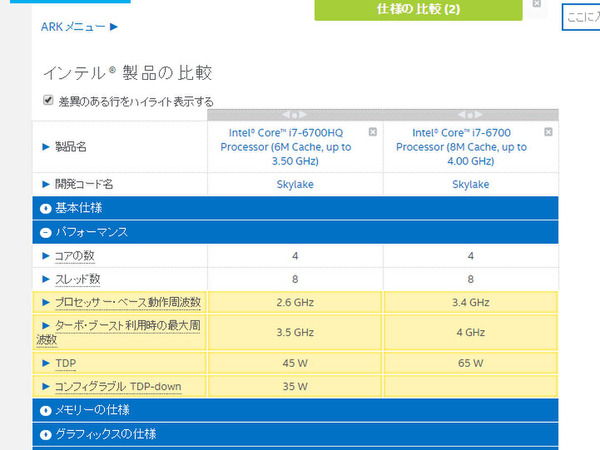Select the 65 W TDP cell
600x450 pixels.
[471, 363]
